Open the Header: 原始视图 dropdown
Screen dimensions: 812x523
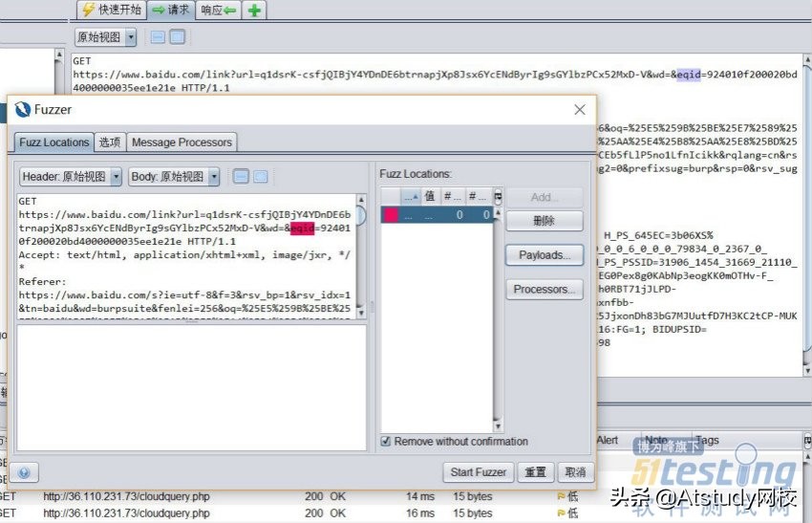click(x=71, y=177)
